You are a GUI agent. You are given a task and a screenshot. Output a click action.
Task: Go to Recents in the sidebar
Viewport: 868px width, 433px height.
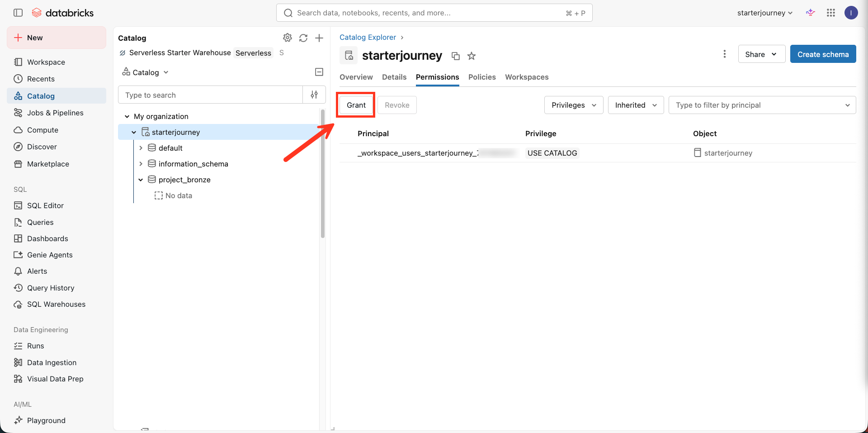click(57, 79)
